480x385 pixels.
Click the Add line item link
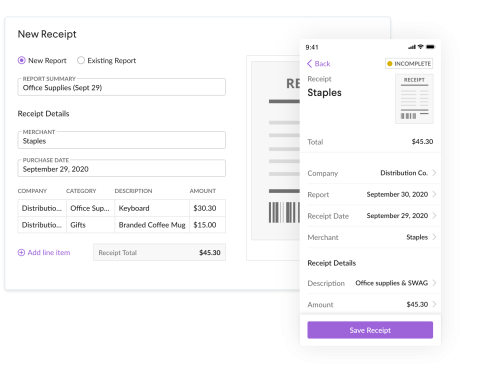[x=49, y=253]
